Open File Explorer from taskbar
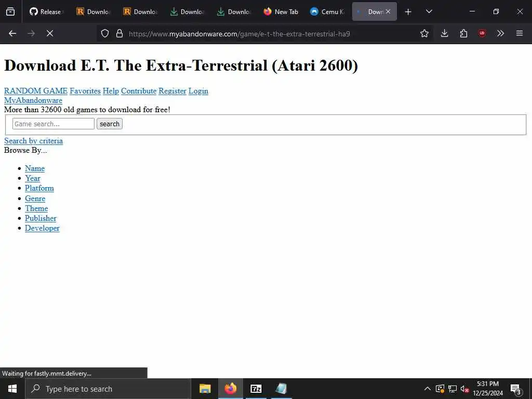 [x=205, y=389]
